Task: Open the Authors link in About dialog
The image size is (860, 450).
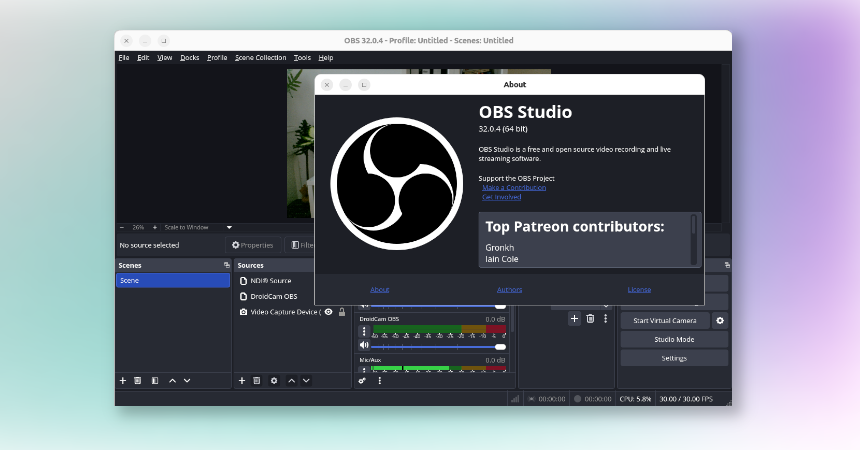Action: pyautogui.click(x=509, y=289)
